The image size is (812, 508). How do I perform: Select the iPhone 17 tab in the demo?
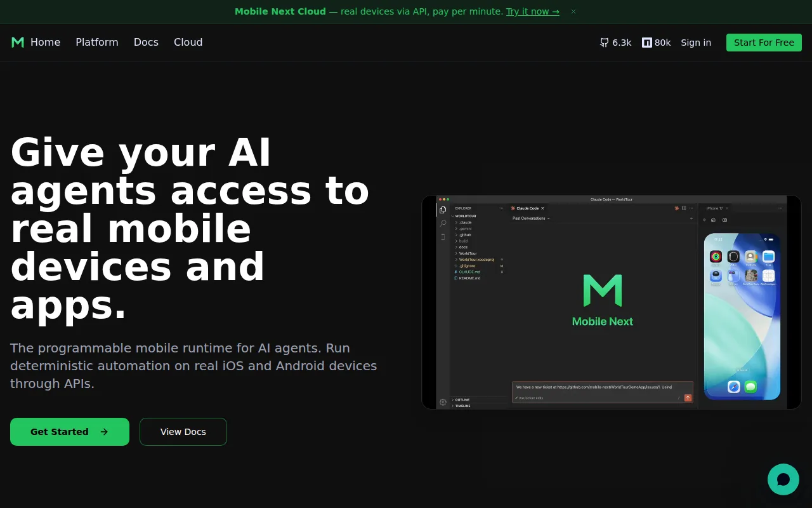(x=714, y=208)
